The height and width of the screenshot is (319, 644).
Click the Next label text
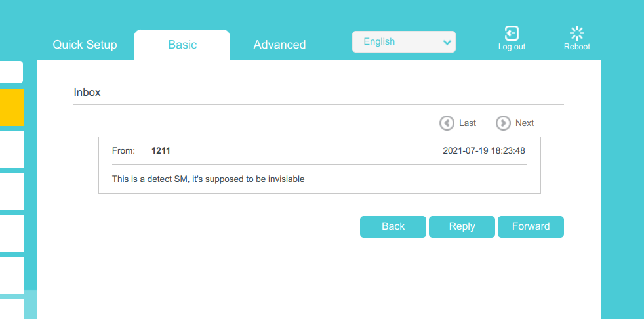pyautogui.click(x=525, y=123)
